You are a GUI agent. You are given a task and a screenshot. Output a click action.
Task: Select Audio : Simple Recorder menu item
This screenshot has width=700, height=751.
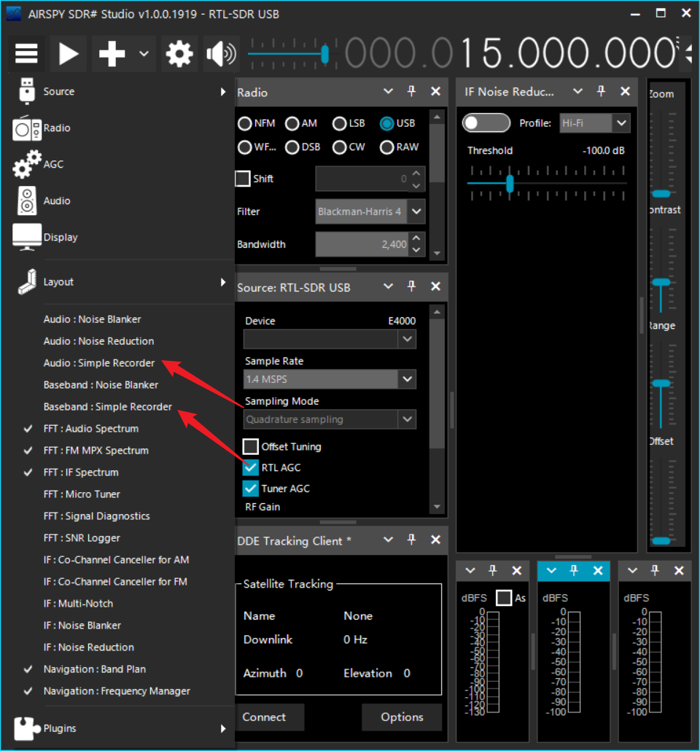click(x=99, y=363)
